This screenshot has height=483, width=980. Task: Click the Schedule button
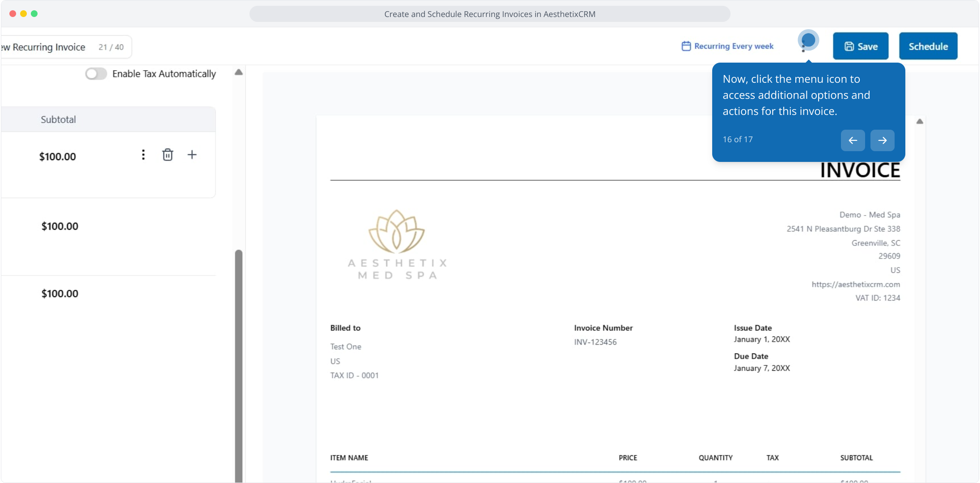coord(928,46)
